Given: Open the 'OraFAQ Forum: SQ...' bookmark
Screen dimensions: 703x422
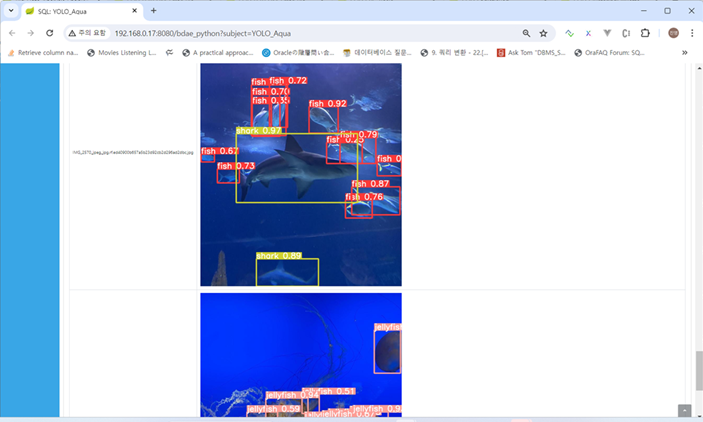Looking at the screenshot, I should tap(616, 53).
